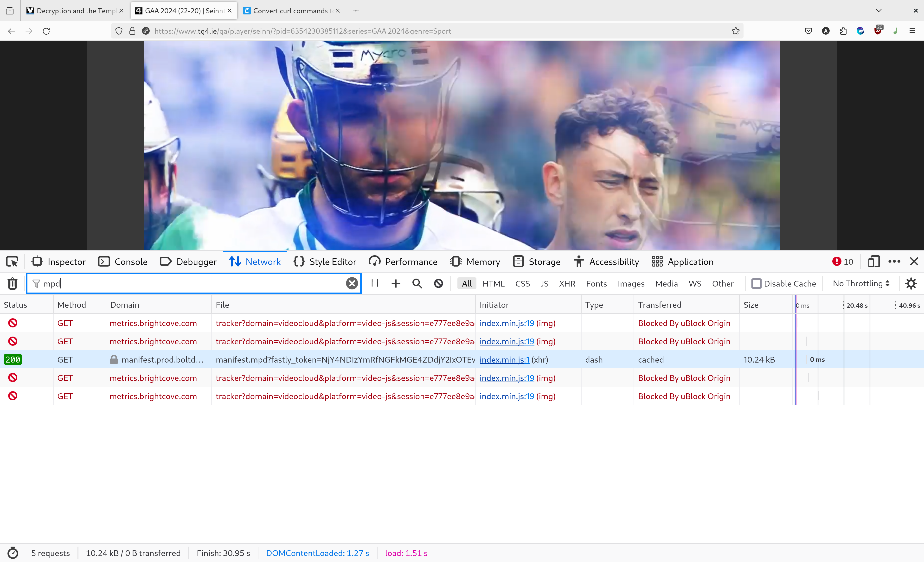Clear the mpd filter text
Screen dimensions: 924x562
tap(351, 283)
